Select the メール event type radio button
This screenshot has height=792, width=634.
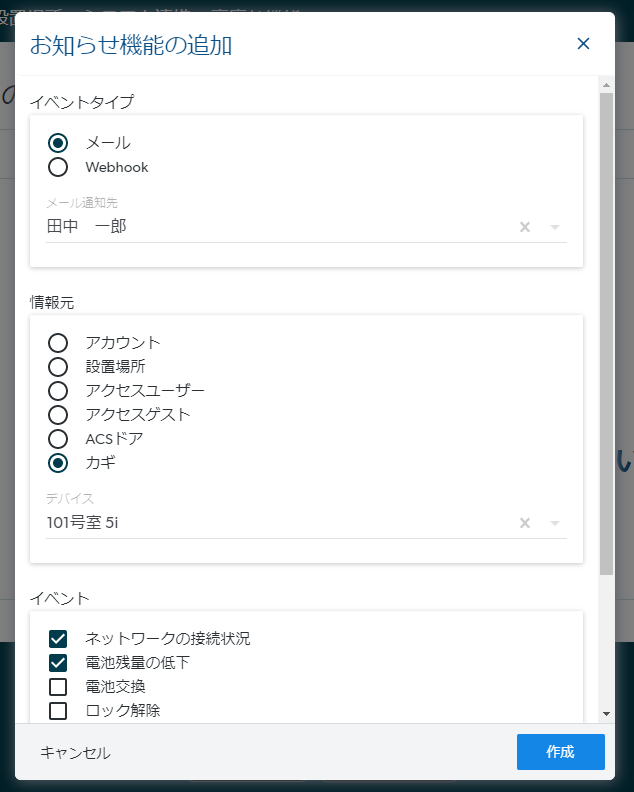coord(58,143)
